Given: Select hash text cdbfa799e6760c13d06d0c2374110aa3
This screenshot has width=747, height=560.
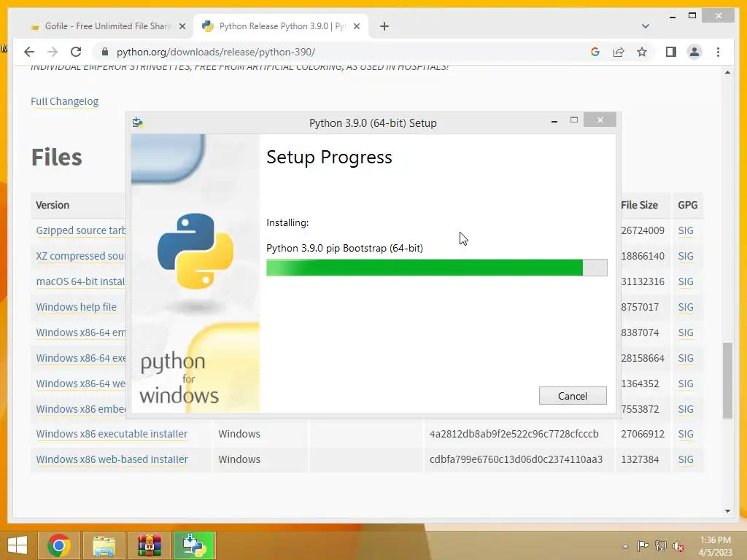Looking at the screenshot, I should pos(516,459).
